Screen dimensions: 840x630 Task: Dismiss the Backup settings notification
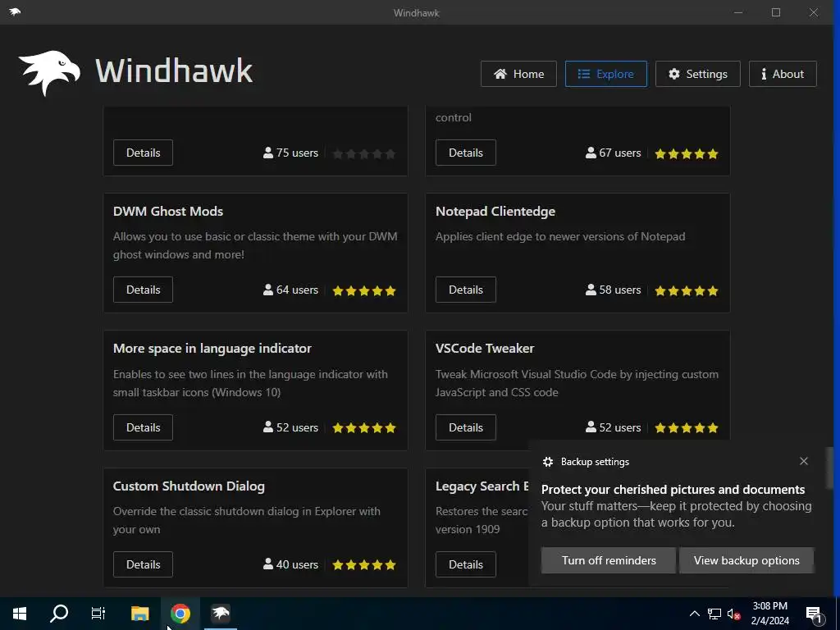(804, 461)
